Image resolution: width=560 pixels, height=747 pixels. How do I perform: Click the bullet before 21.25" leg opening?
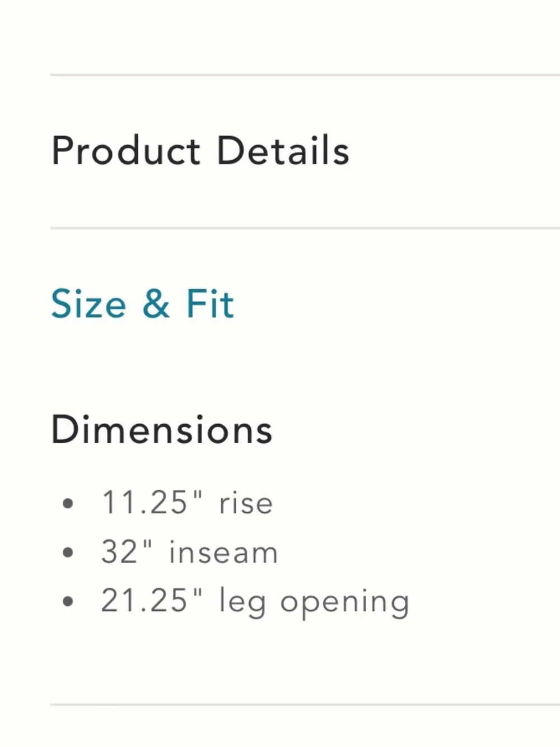tap(68, 602)
